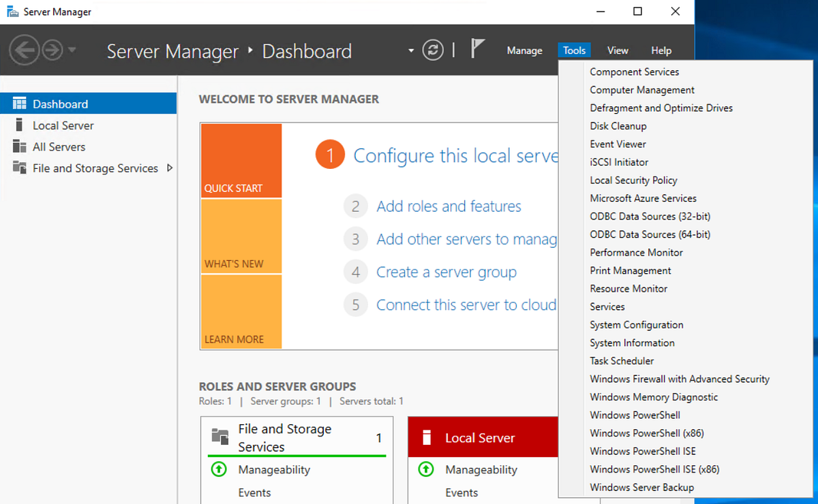Launch Task Scheduler
Image resolution: width=818 pixels, height=504 pixels.
(622, 360)
